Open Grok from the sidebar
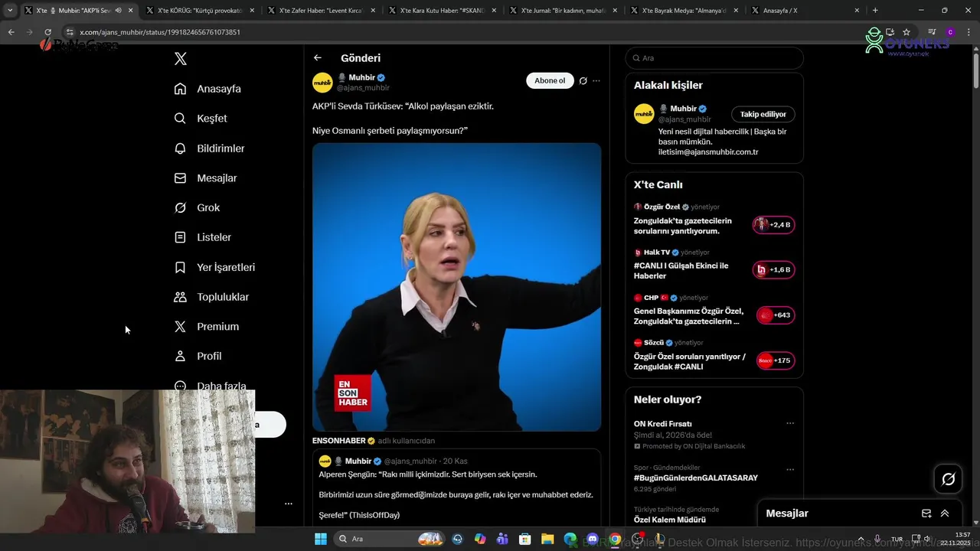The height and width of the screenshot is (551, 980). [197, 208]
